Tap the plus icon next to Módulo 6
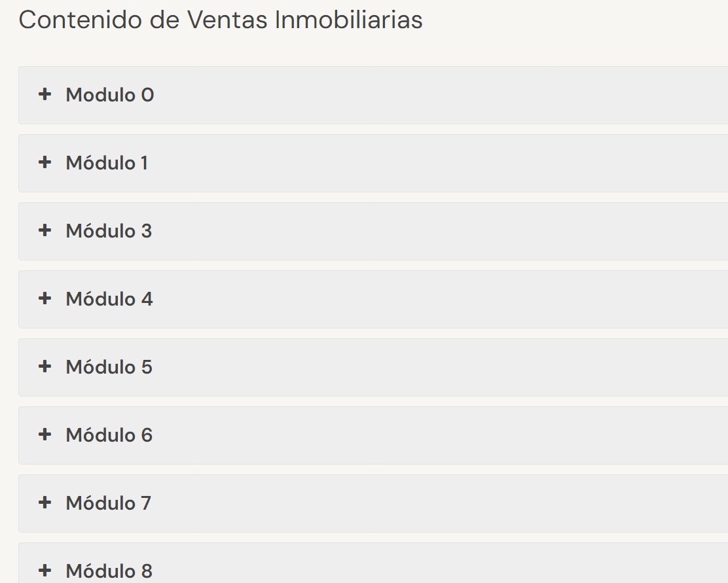Image resolution: width=728 pixels, height=583 pixels. click(45, 434)
